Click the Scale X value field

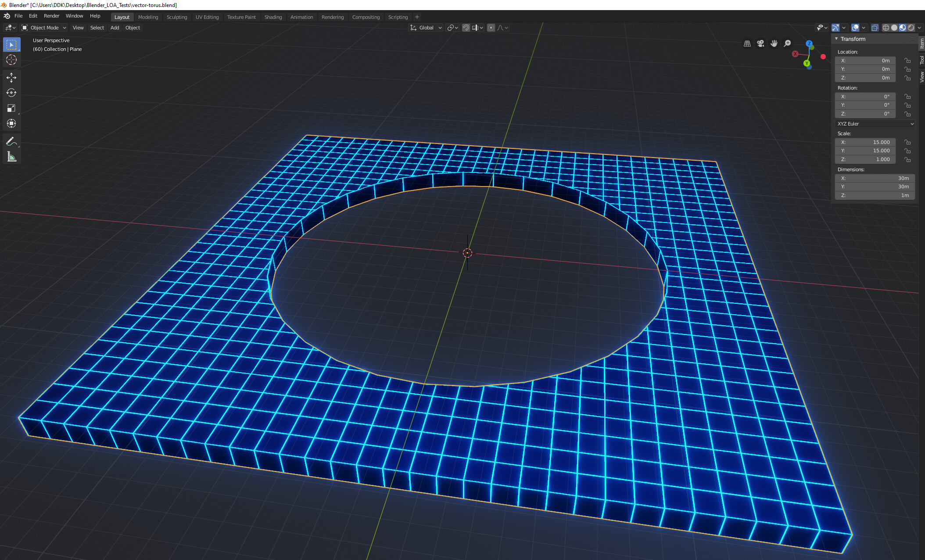864,142
